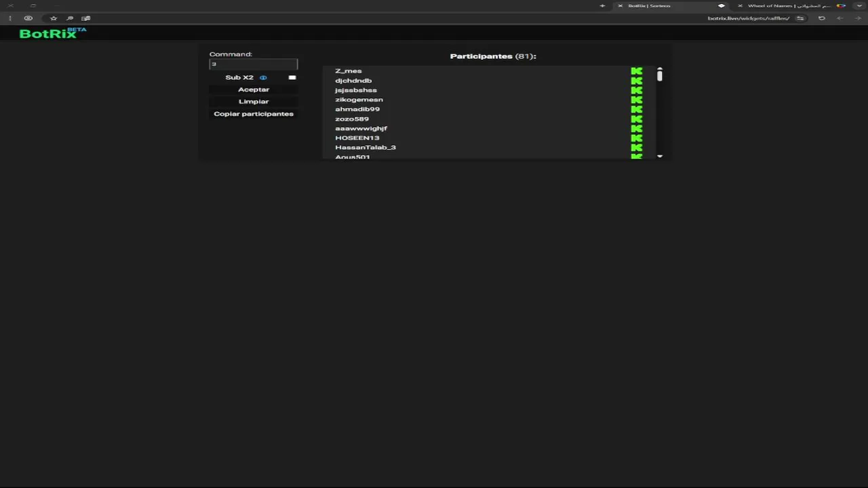
Task: Click the Aceptar button
Action: pos(254,89)
